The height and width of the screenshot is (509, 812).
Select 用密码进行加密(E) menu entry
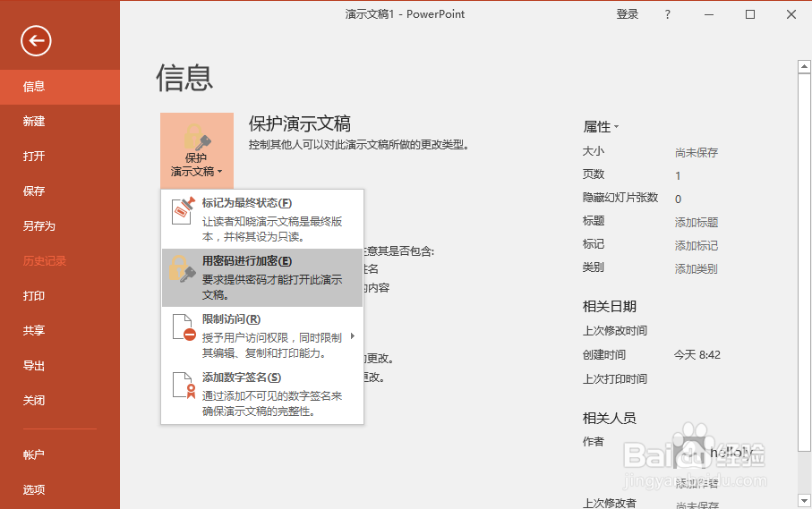click(262, 278)
